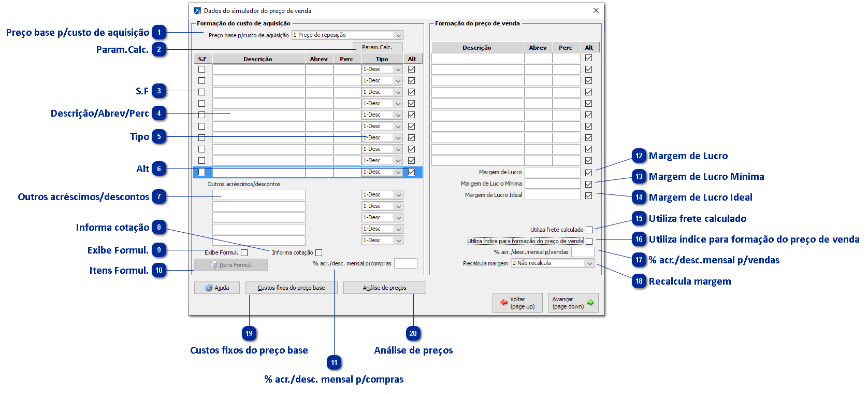Click the disabled Itens Formul. button

[231, 265]
